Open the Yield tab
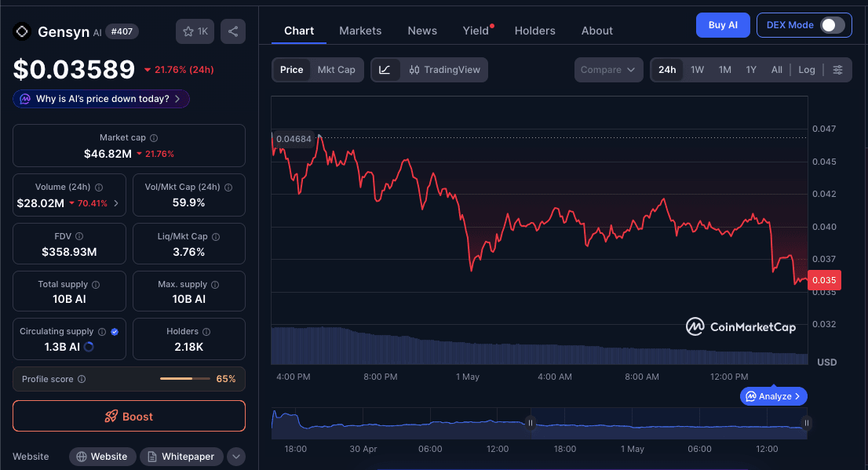The height and width of the screenshot is (470, 868). [476, 31]
